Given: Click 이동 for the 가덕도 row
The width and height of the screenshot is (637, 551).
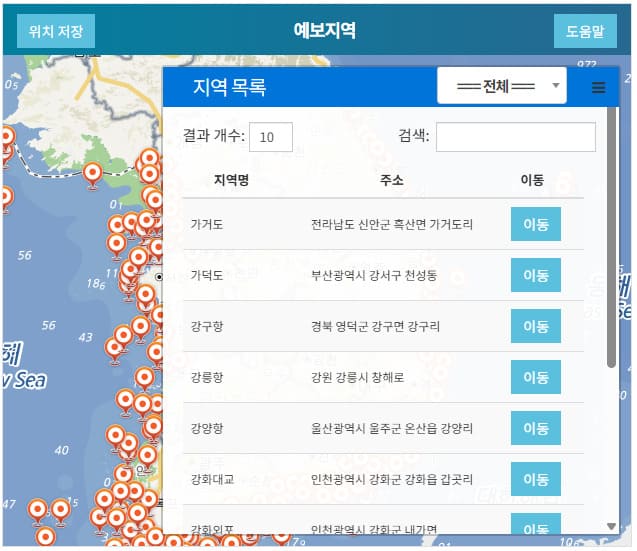Looking at the screenshot, I should pyautogui.click(x=535, y=275).
